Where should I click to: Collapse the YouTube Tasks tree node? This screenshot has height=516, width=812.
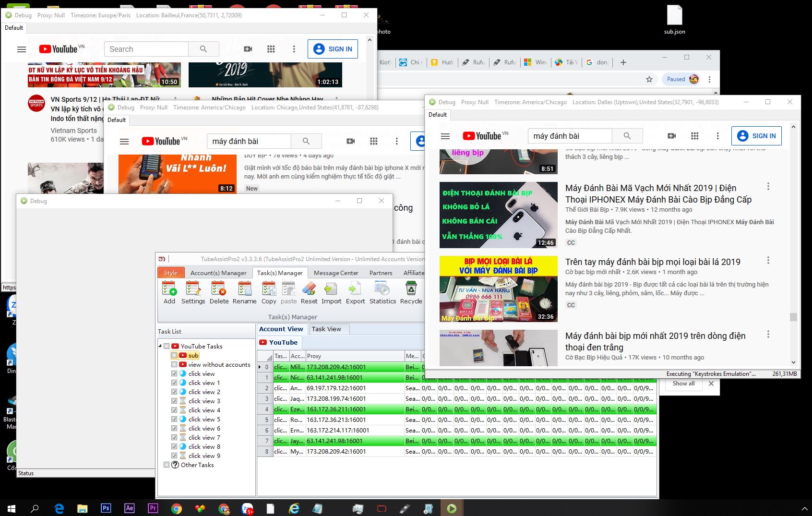click(x=160, y=346)
